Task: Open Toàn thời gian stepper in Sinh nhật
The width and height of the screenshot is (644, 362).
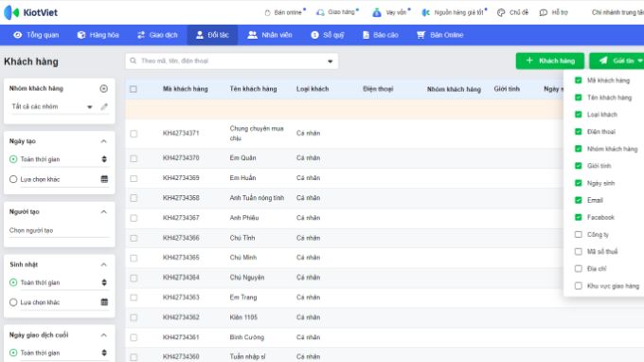Action: click(104, 282)
